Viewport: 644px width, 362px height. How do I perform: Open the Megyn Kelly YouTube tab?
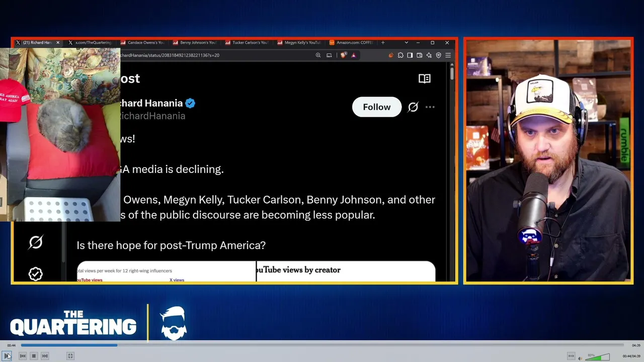pyautogui.click(x=299, y=43)
